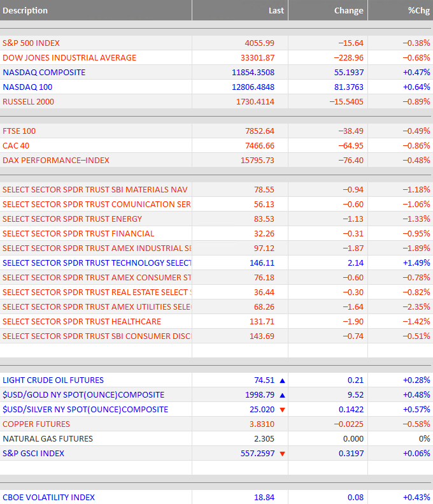Screen dimensions: 433x504
Task: Select SPDR TECHNOLOGY SELECT row
Action: point(216,263)
